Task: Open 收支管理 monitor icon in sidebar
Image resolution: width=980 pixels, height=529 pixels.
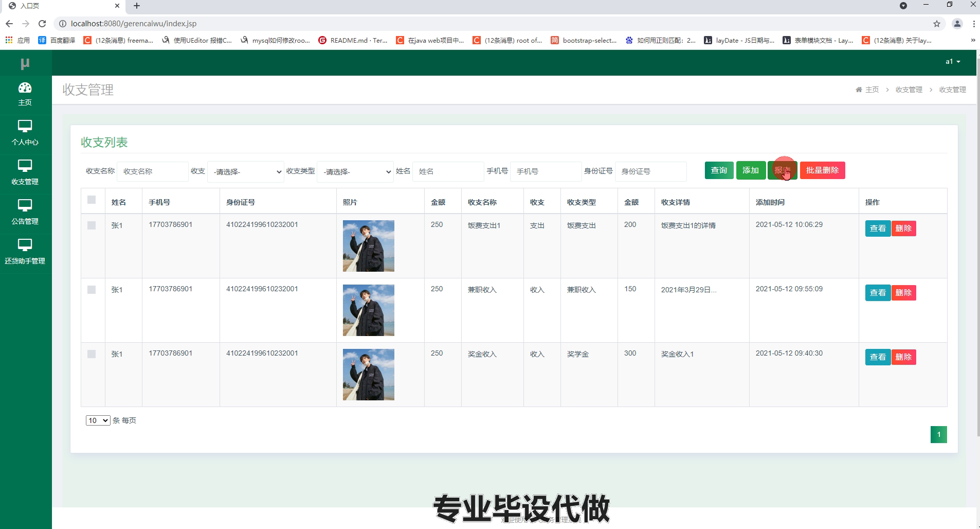Action: tap(25, 166)
